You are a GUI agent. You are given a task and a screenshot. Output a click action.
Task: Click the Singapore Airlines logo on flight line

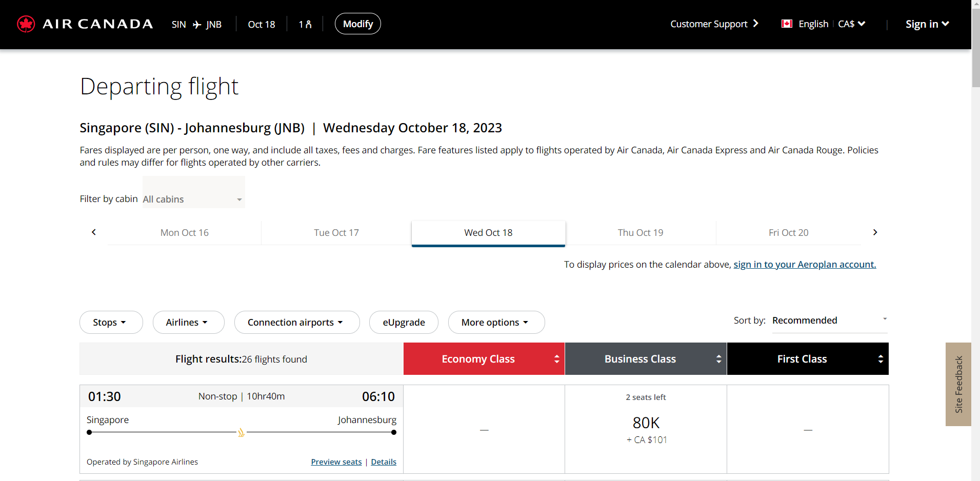tap(241, 432)
